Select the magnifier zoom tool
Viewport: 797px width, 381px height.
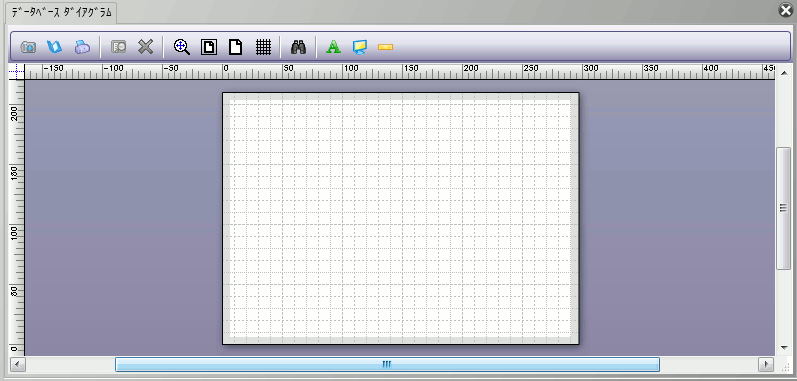pyautogui.click(x=181, y=47)
